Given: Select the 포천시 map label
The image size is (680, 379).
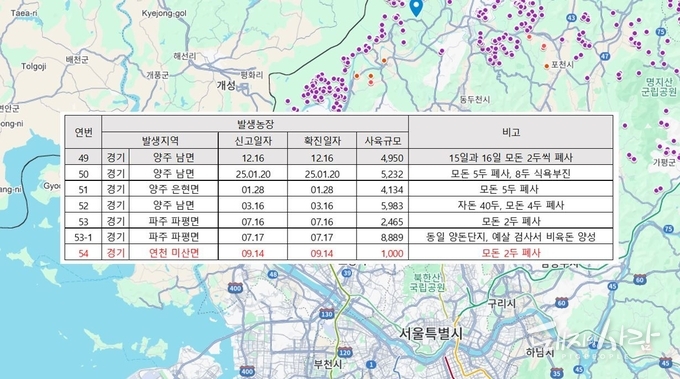Looking at the screenshot, I should pos(562,65).
